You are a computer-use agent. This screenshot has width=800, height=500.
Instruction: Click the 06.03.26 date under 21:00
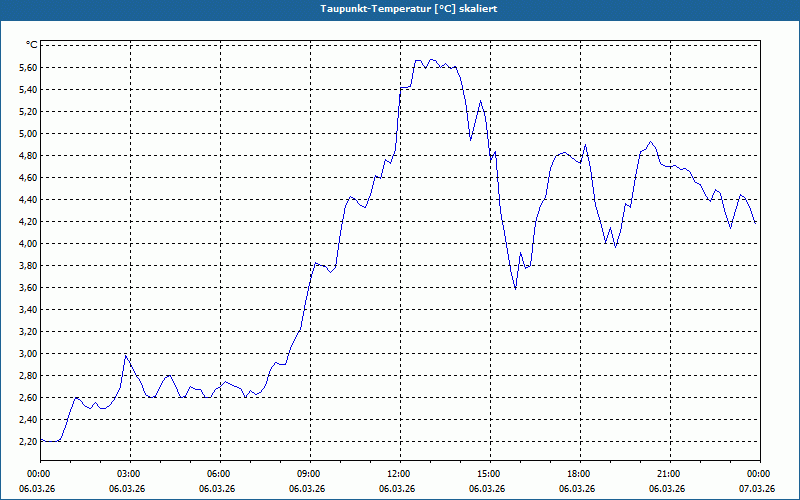(667, 489)
